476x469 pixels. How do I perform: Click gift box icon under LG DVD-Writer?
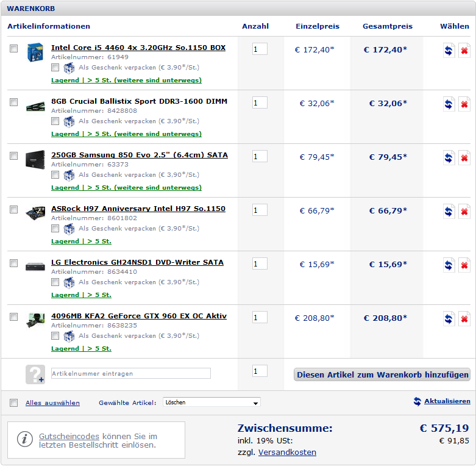[69, 283]
